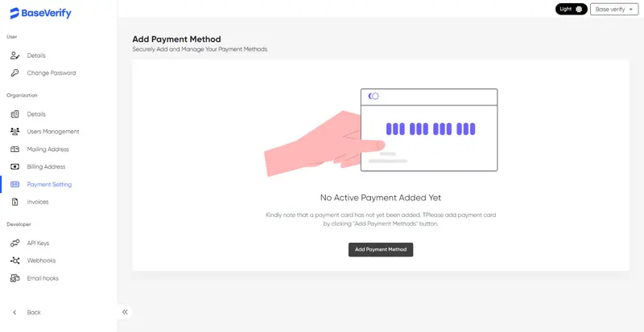Collapse the sidebar with double chevron

(125, 312)
